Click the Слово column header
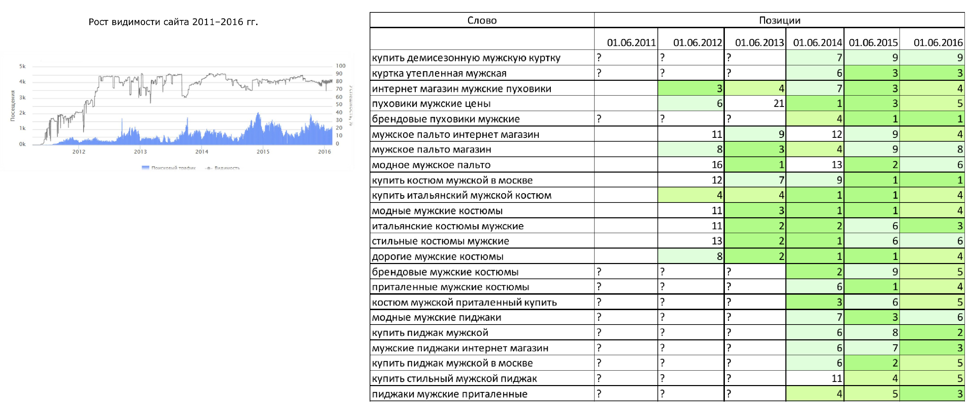The height and width of the screenshot is (416, 980). point(482,20)
